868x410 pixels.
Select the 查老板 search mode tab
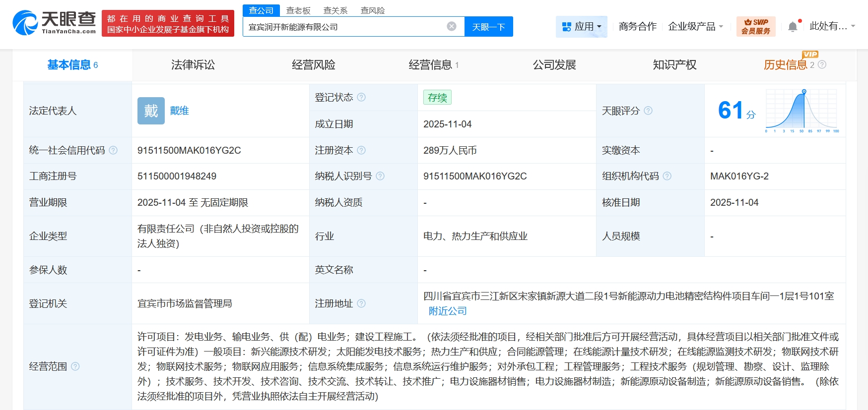click(298, 10)
